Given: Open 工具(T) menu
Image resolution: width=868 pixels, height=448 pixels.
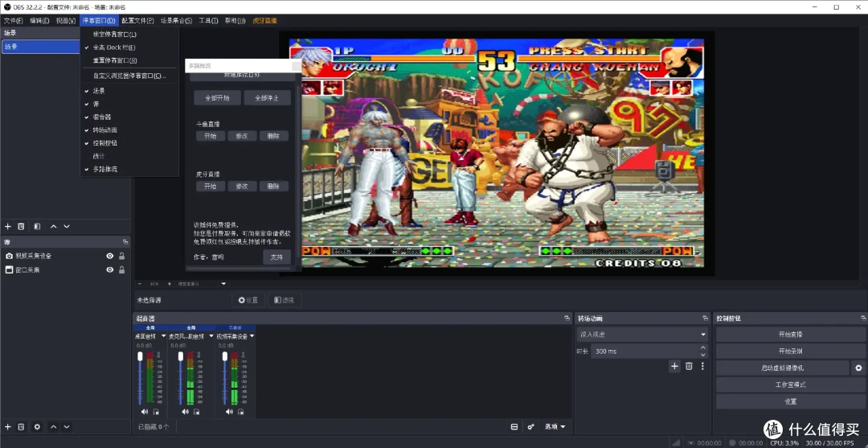Looking at the screenshot, I should coord(208,20).
